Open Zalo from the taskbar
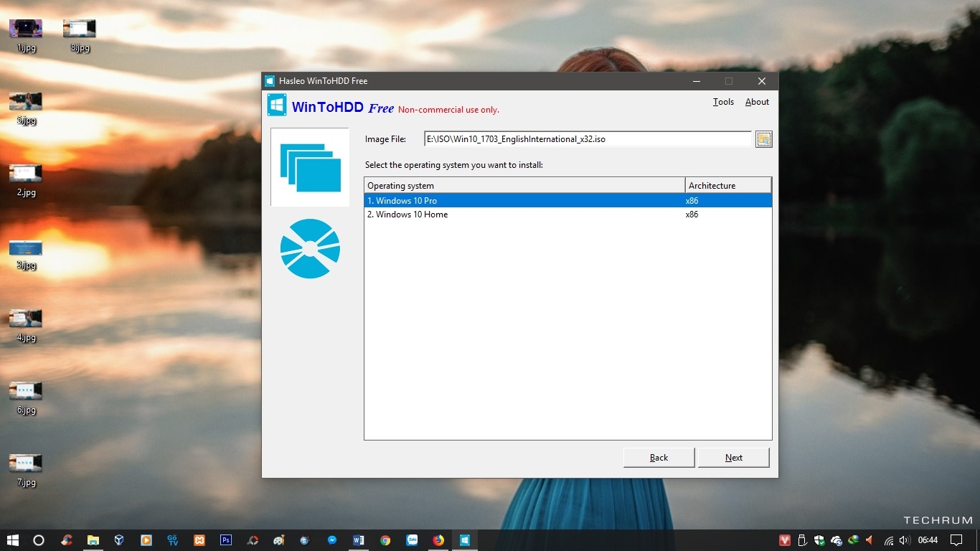 click(x=412, y=540)
